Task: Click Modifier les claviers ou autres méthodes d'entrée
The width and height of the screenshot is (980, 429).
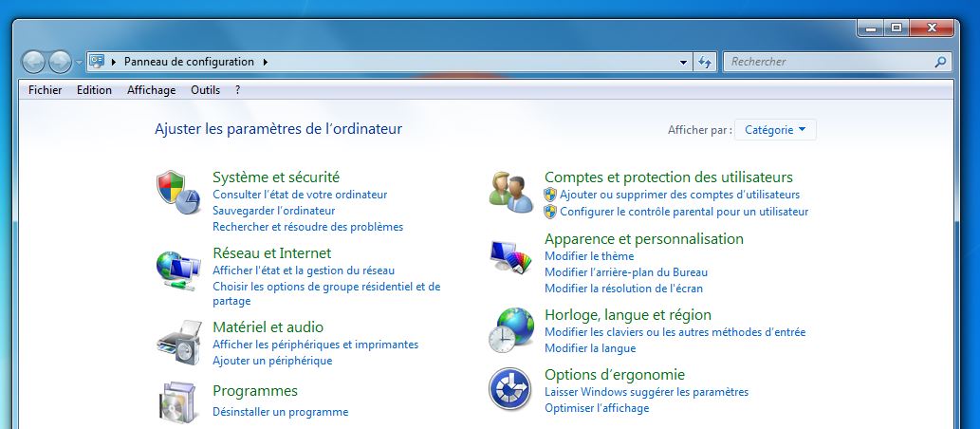Action: point(675,332)
